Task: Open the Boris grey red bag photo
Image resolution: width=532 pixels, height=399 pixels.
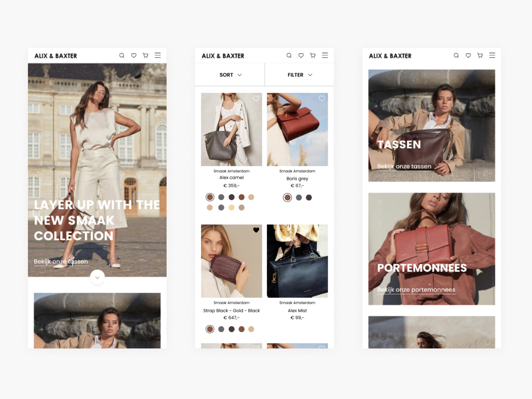Action: pos(297,129)
